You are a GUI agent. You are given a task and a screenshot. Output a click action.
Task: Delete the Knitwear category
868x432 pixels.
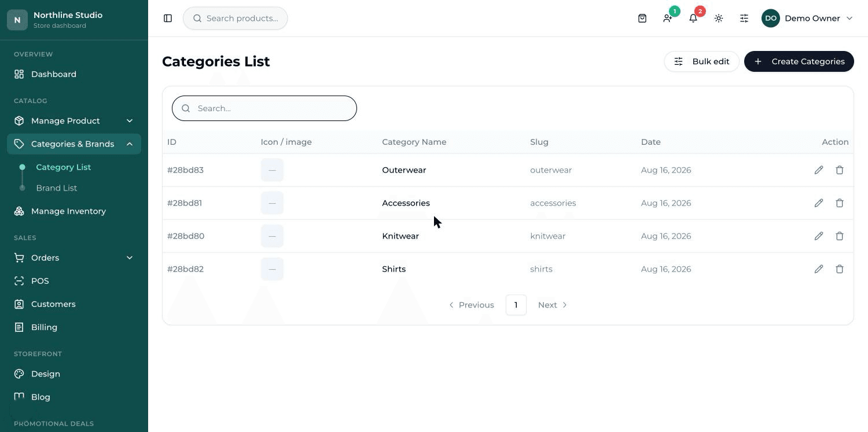coord(840,236)
